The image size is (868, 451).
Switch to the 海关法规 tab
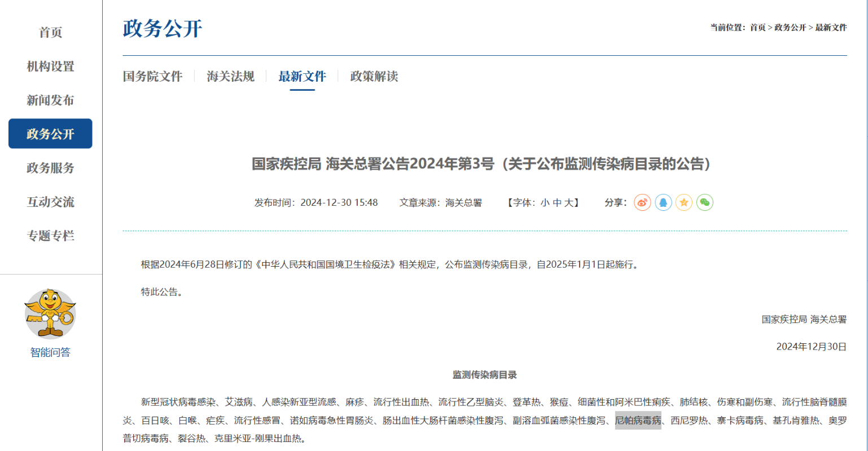tap(230, 77)
